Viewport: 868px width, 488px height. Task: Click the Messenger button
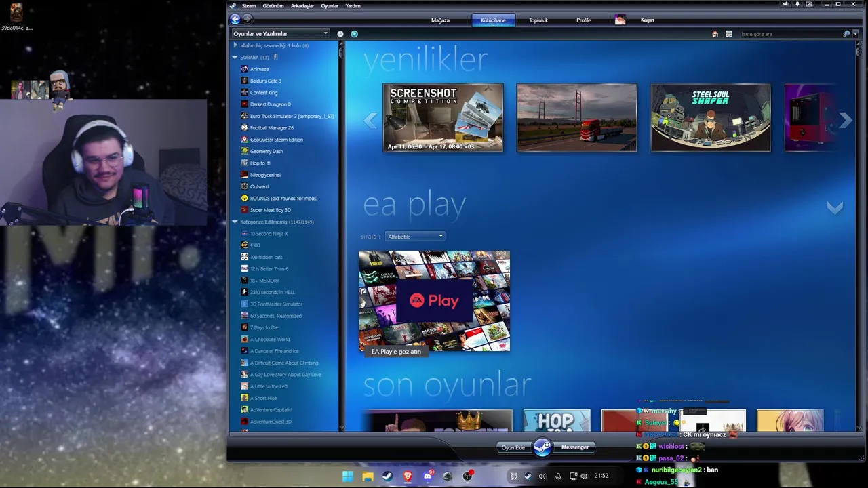point(575,447)
